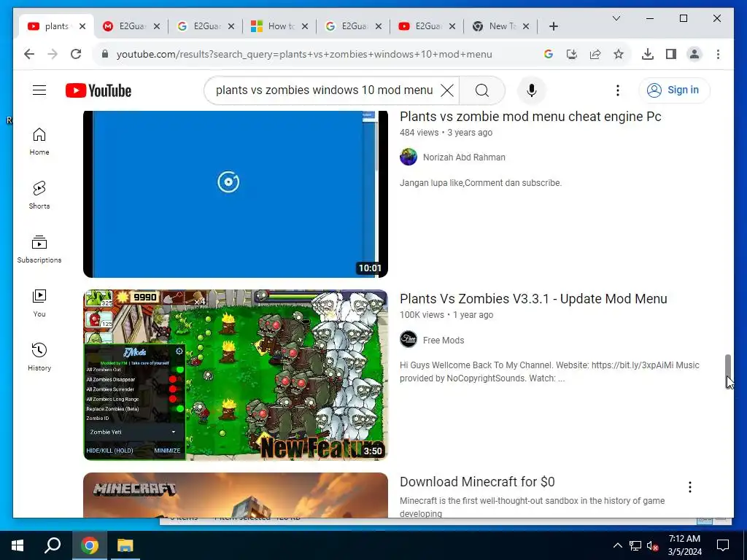
Task: Open History in the sidebar
Action: coord(39,357)
